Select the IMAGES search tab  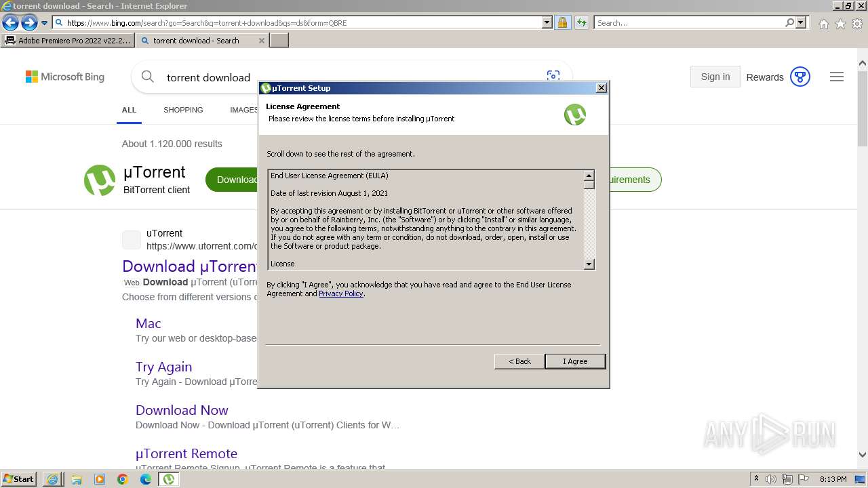pos(244,110)
